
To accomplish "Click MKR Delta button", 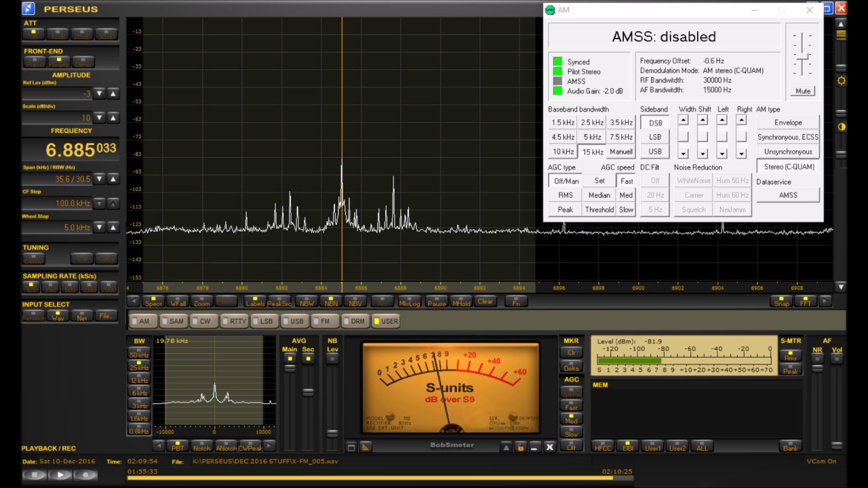I will [x=571, y=367].
